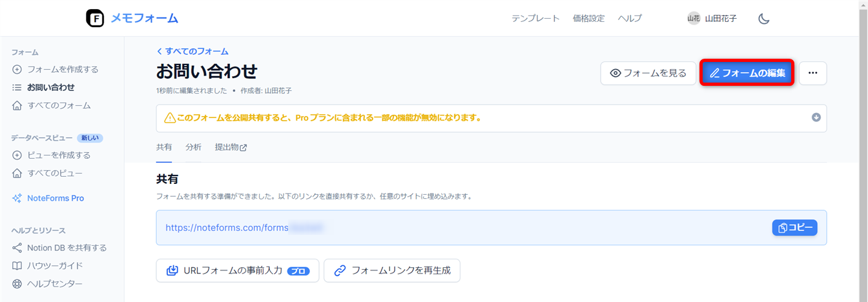Click the コピー button for the form link
Screen dimensions: 868x302
point(794,228)
